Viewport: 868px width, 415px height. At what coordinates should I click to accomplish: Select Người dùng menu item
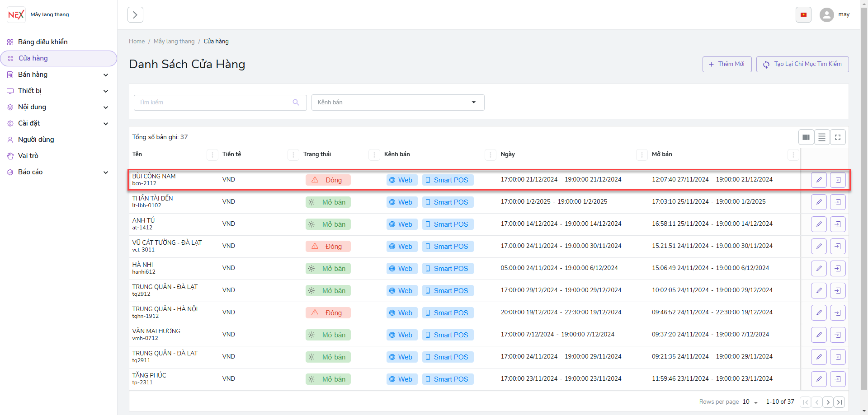tap(36, 140)
